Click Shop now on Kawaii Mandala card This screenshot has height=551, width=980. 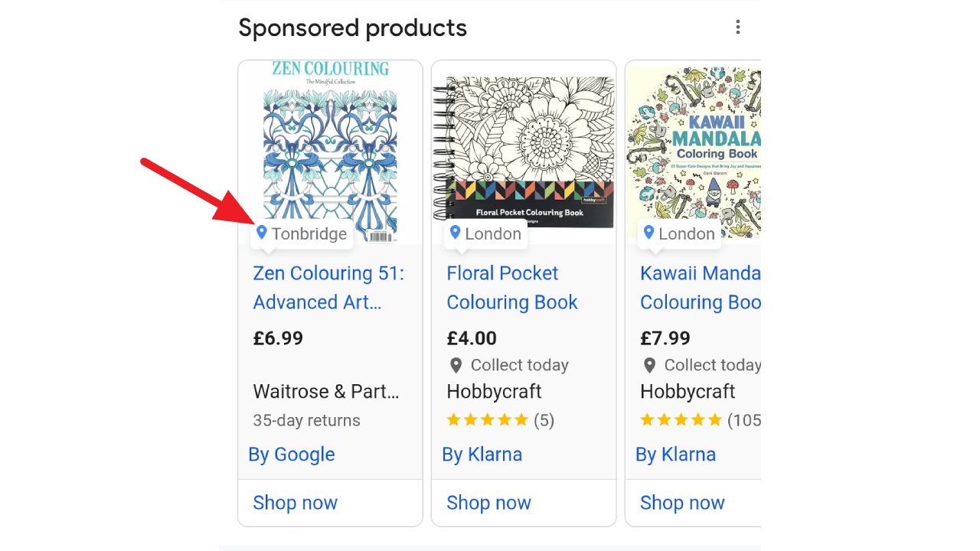[682, 503]
